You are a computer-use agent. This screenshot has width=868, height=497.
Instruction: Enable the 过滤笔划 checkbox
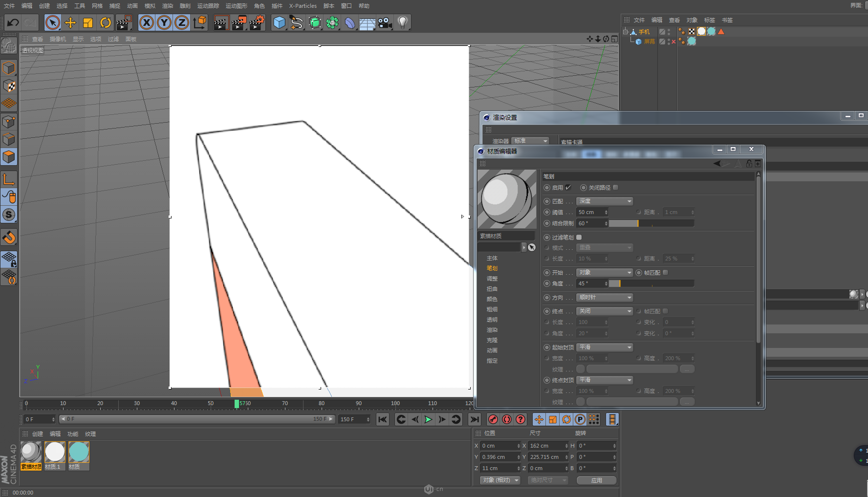pyautogui.click(x=579, y=238)
